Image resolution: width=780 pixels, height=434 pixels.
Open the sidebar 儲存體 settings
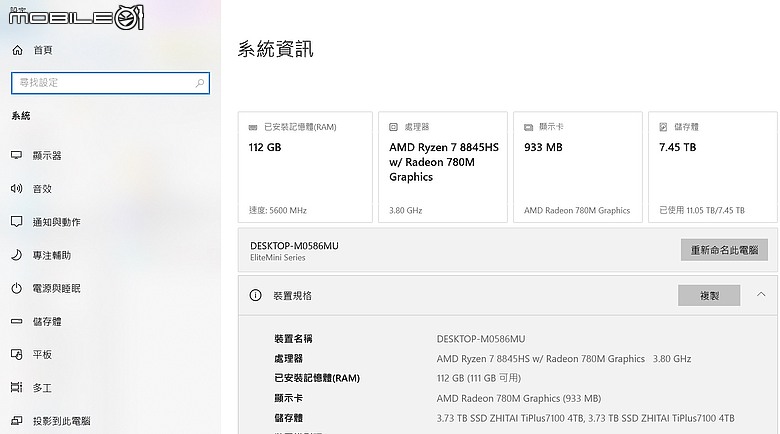tap(47, 322)
